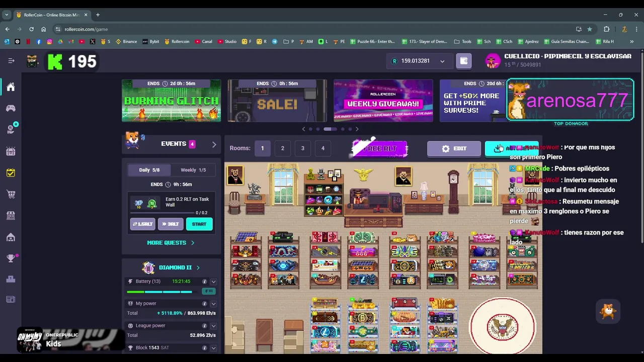Select room 3
This screenshot has height=362, width=644.
pyautogui.click(x=302, y=148)
